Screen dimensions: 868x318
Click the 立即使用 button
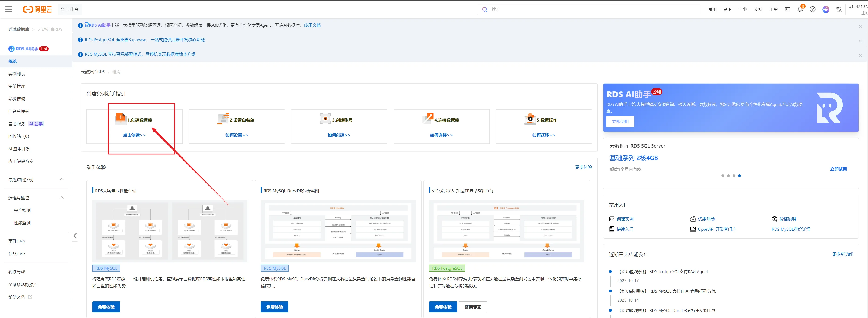pyautogui.click(x=620, y=122)
